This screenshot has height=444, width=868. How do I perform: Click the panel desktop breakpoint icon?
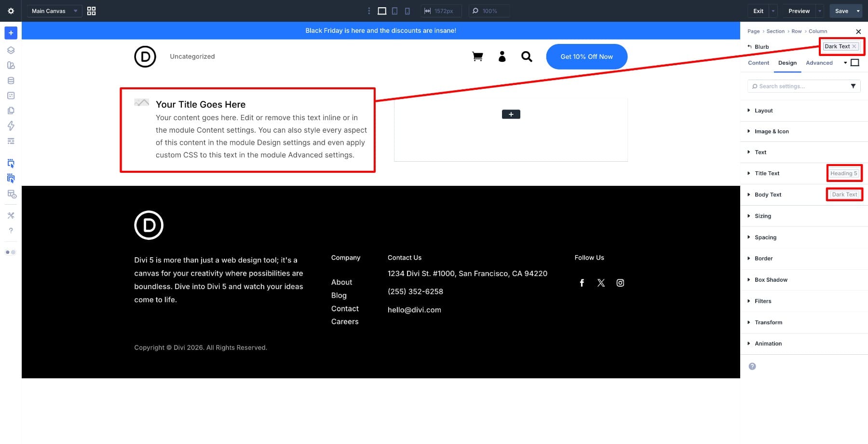pos(855,63)
